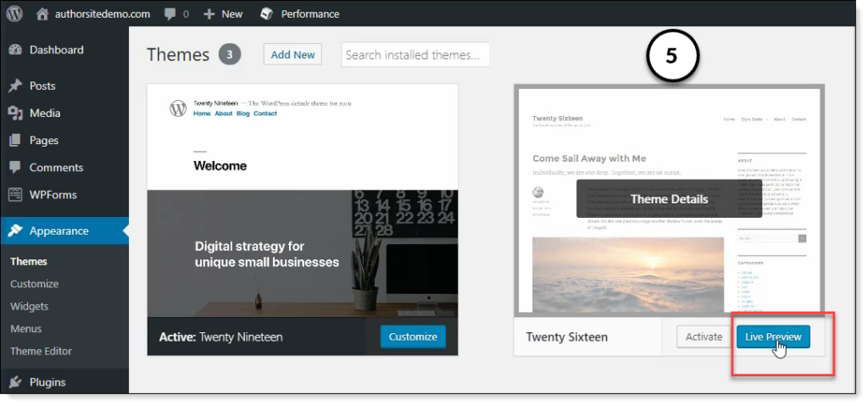Image resolution: width=868 pixels, height=406 pixels.
Task: Focus the Search installed themes field
Action: pos(415,55)
